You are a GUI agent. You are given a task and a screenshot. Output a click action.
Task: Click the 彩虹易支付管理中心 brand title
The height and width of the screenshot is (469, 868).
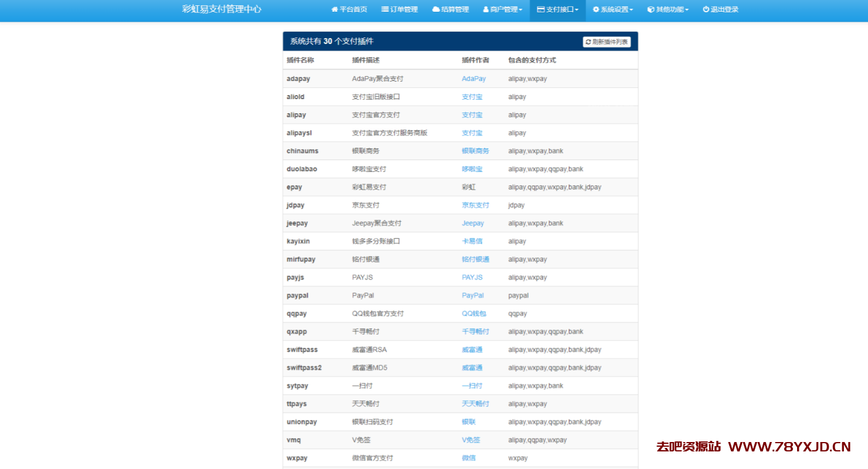click(222, 9)
